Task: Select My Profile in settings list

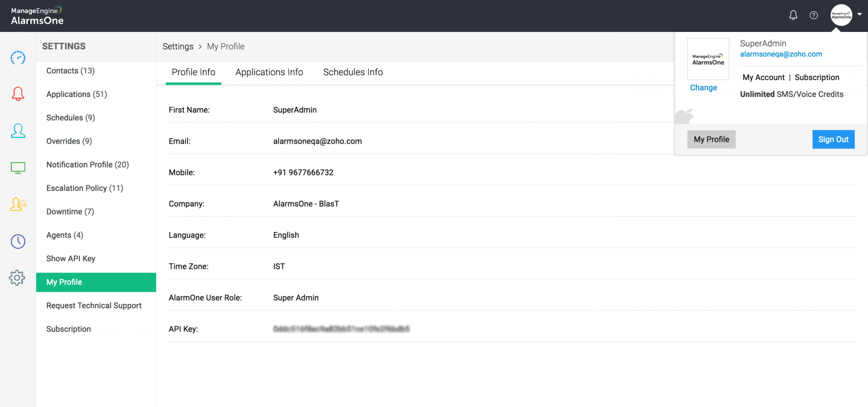Action: pyautogui.click(x=96, y=282)
